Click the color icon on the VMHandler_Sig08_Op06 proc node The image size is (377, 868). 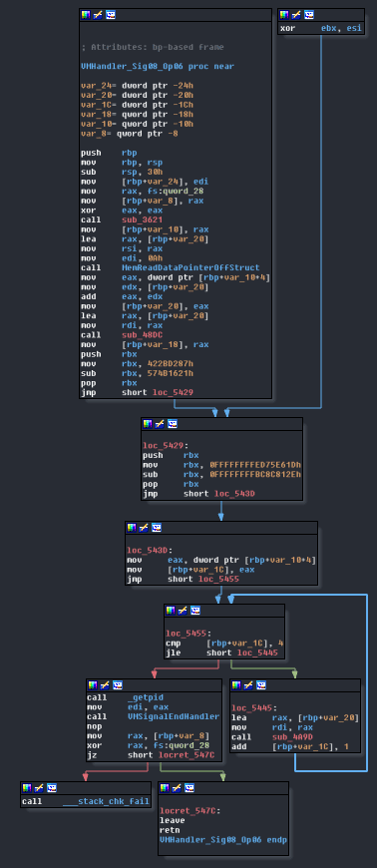pyautogui.click(x=86, y=15)
